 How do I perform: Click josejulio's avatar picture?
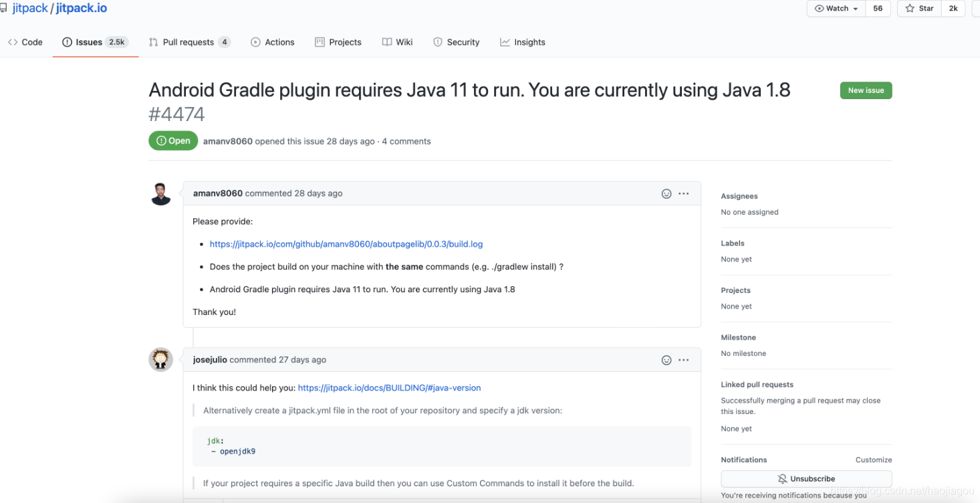(160, 360)
